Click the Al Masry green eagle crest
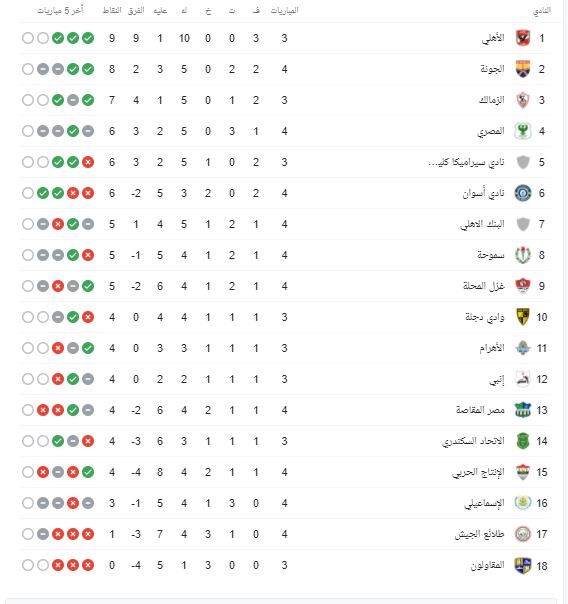Viewport: 568px width, 604px height. 523,131
